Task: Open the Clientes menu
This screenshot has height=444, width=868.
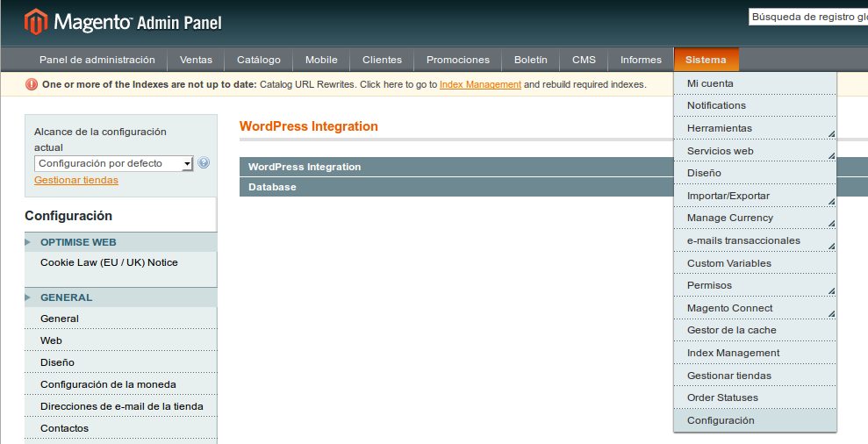Action: (382, 60)
